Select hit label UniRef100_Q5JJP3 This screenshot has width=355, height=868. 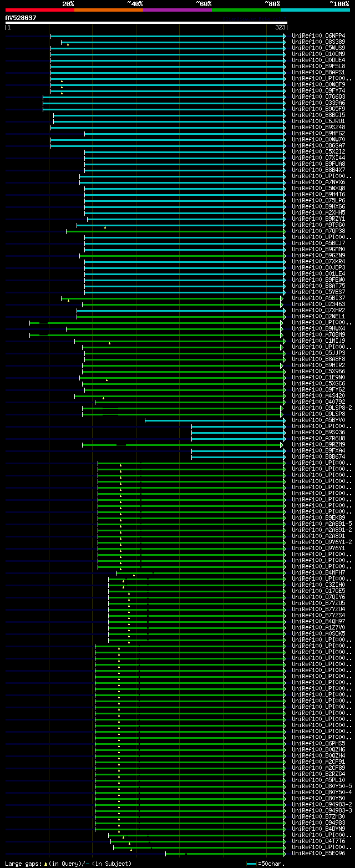point(318,353)
